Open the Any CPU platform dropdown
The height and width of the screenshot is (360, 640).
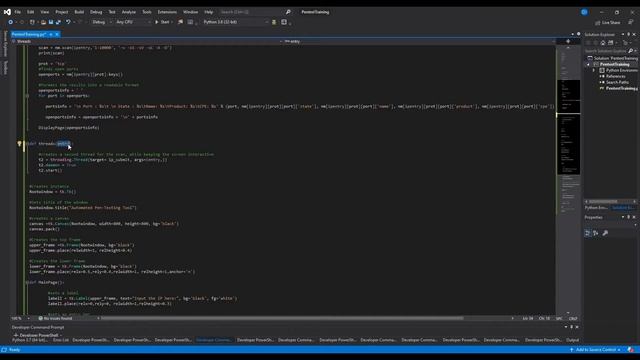tap(133, 22)
